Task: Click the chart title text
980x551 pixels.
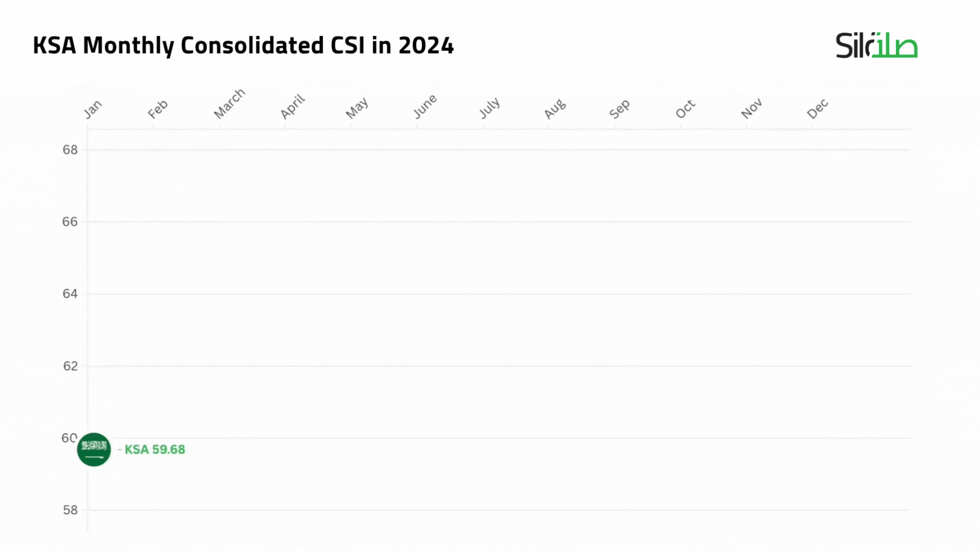Action: [x=243, y=45]
